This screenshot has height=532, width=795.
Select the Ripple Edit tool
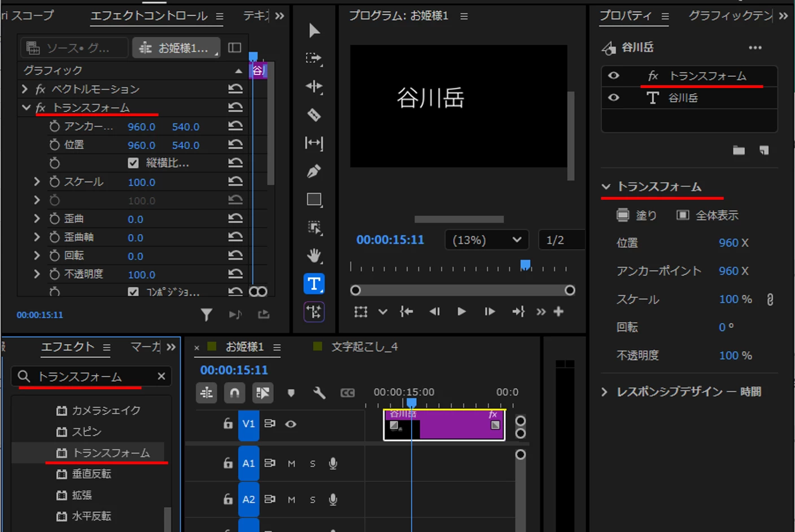(x=314, y=86)
